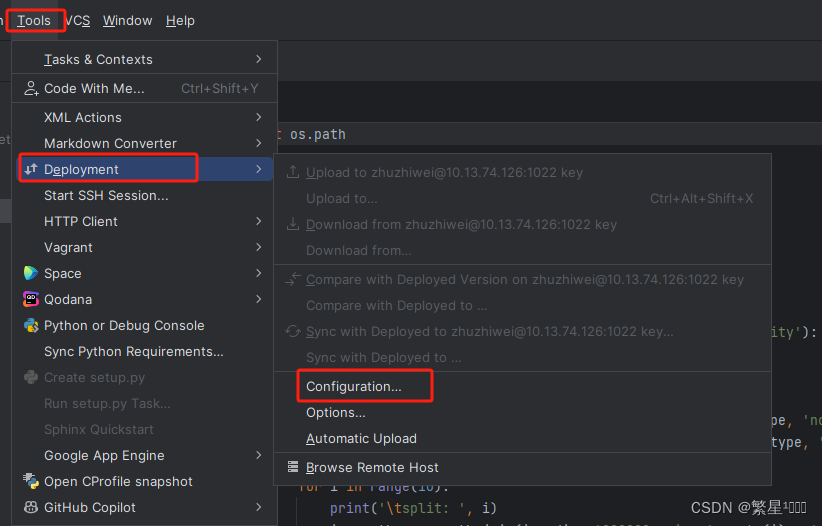Choose Download from... entry
Viewport: 822px width, 526px height.
pos(522,250)
